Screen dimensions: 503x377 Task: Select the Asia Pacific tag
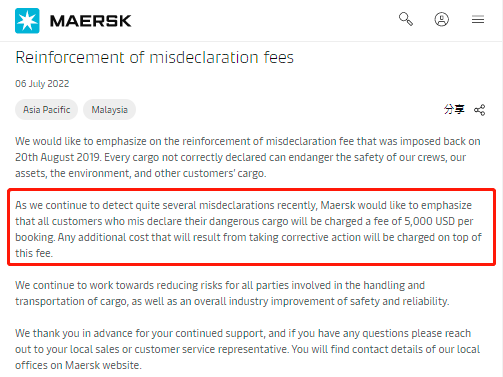click(x=46, y=109)
